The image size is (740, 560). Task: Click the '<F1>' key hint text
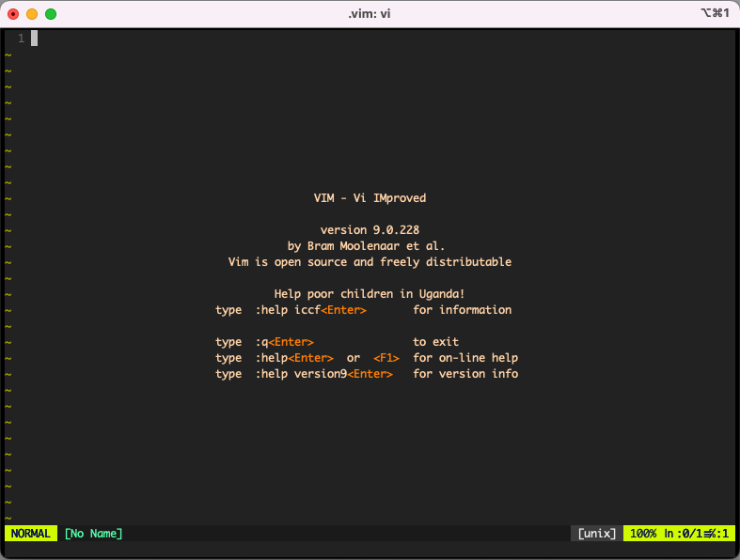click(386, 358)
